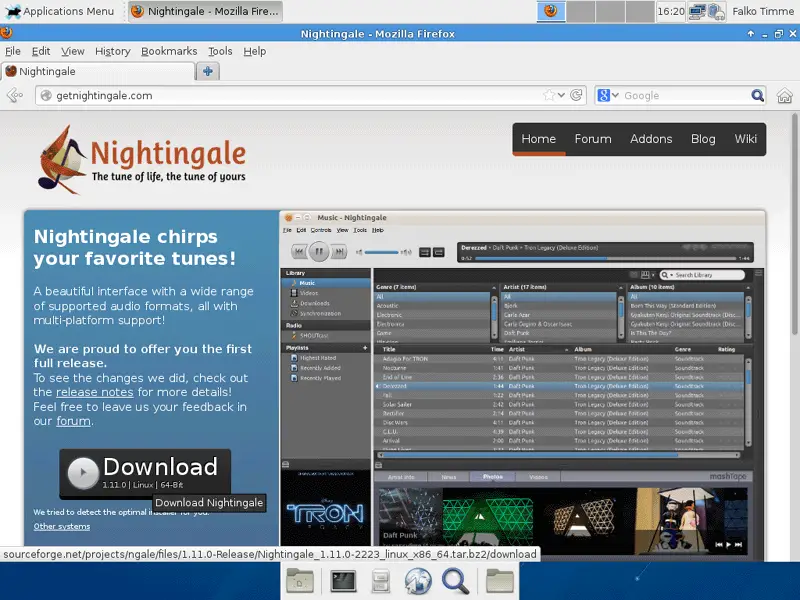Click the Firefox icon in title bar
Screen dimensions: 800x600
[6, 34]
